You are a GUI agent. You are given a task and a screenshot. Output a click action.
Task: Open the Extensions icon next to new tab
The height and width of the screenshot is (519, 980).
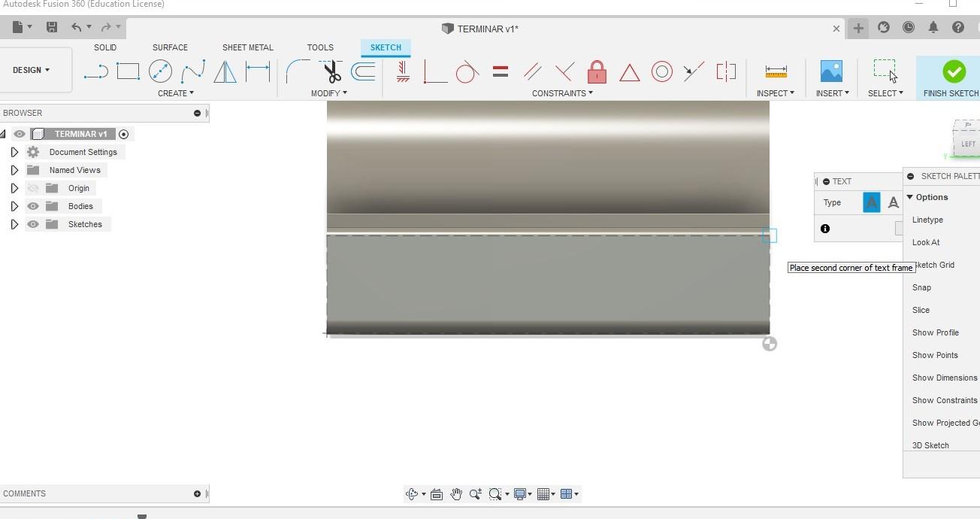(884, 28)
